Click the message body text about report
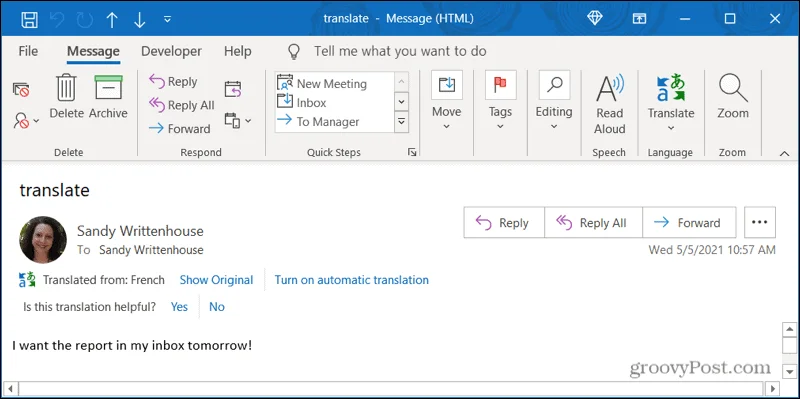Image resolution: width=800 pixels, height=399 pixels. [132, 346]
